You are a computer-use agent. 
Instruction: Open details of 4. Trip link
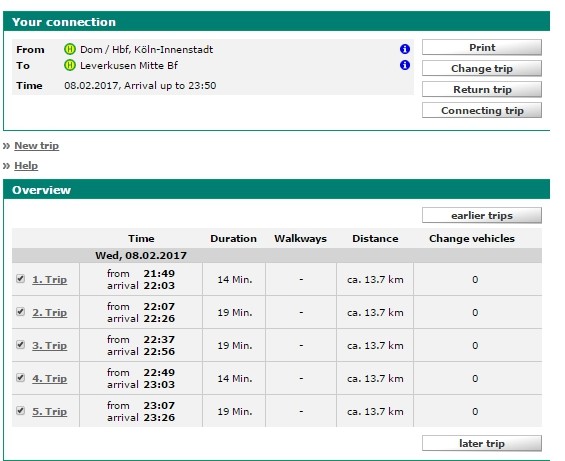coord(50,378)
